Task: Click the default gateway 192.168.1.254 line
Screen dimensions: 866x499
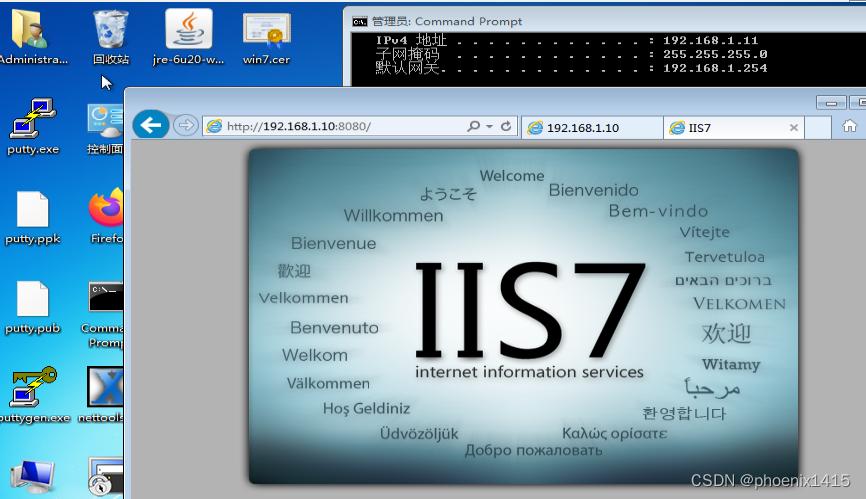Action: pos(571,68)
